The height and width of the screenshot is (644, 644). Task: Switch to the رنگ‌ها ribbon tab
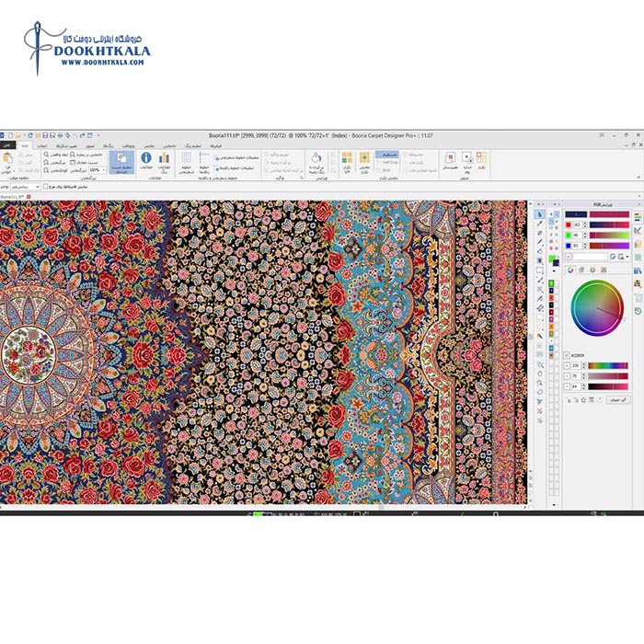click(x=109, y=145)
